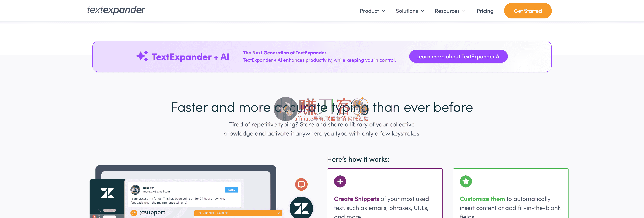Viewport: 644px width, 218px height.
Task: Expand the Solutions dropdown chevron
Action: tap(422, 11)
